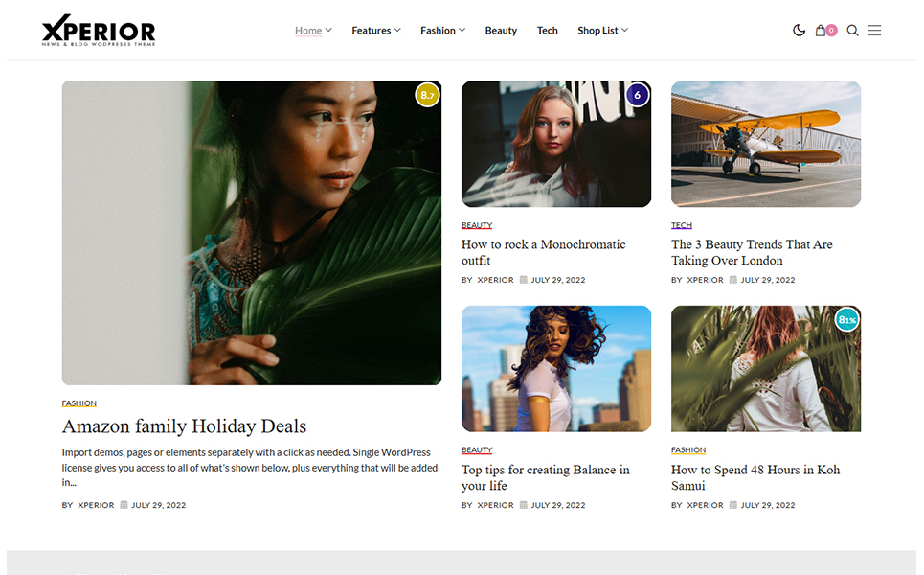Expand the Shop List dropdown
Image resolution: width=924 pixels, height=575 pixels.
[x=602, y=31]
